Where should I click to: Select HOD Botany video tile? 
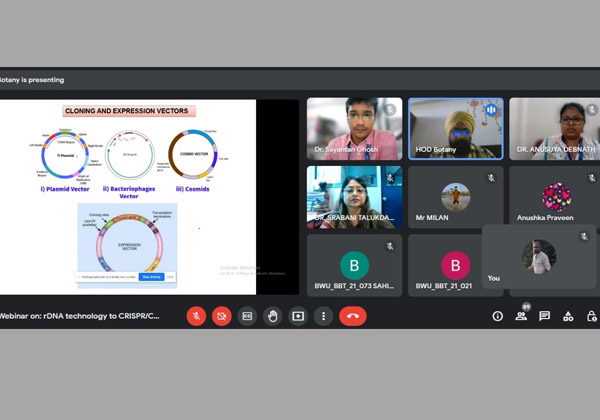[455, 129]
